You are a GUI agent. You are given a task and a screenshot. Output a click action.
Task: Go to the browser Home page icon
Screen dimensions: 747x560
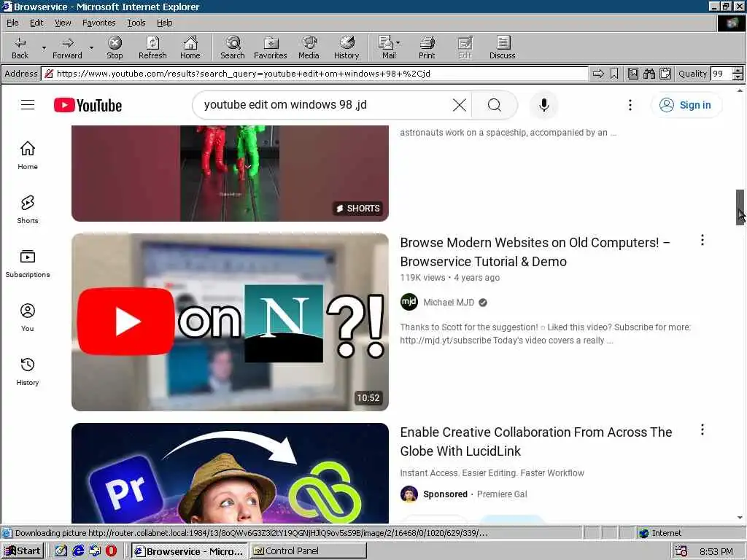pyautogui.click(x=190, y=47)
